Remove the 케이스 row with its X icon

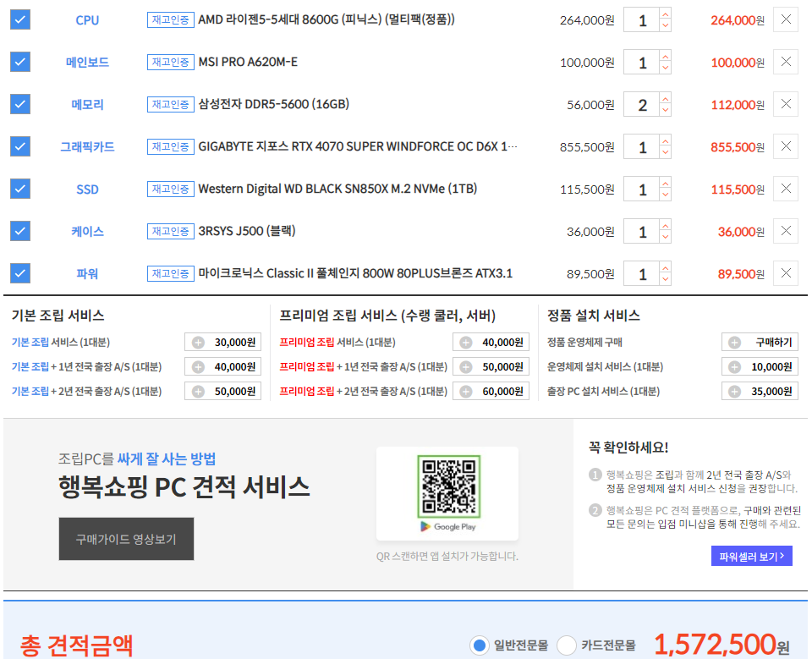click(x=786, y=231)
